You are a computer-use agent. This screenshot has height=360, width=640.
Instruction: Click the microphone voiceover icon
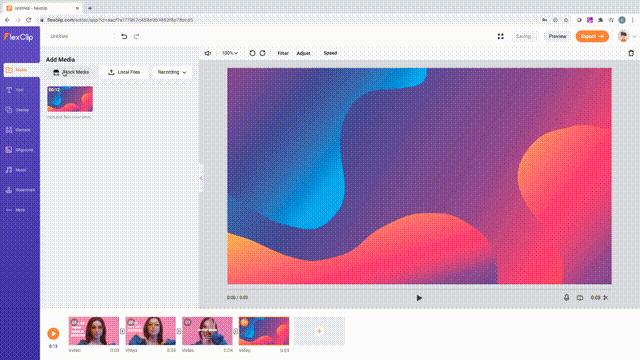click(566, 298)
